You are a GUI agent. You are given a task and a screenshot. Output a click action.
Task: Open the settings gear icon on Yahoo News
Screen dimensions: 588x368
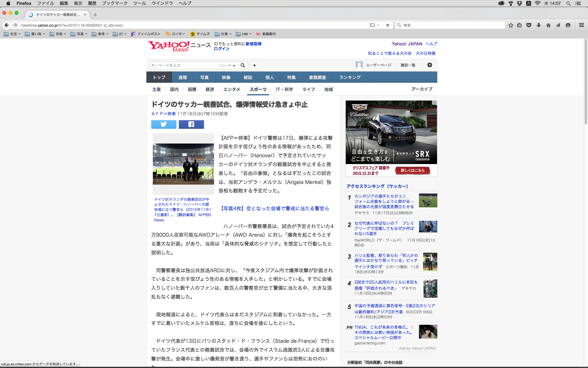point(430,65)
